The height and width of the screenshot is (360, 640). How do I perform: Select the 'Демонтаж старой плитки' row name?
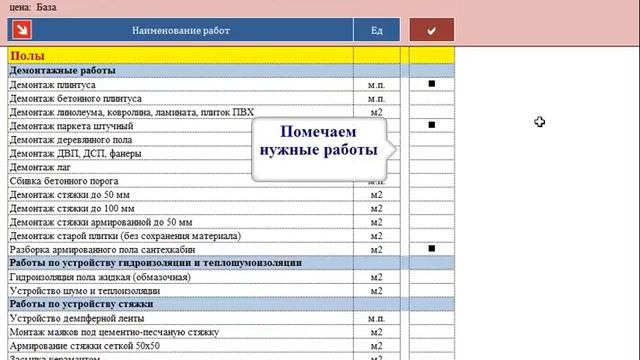(x=125, y=236)
